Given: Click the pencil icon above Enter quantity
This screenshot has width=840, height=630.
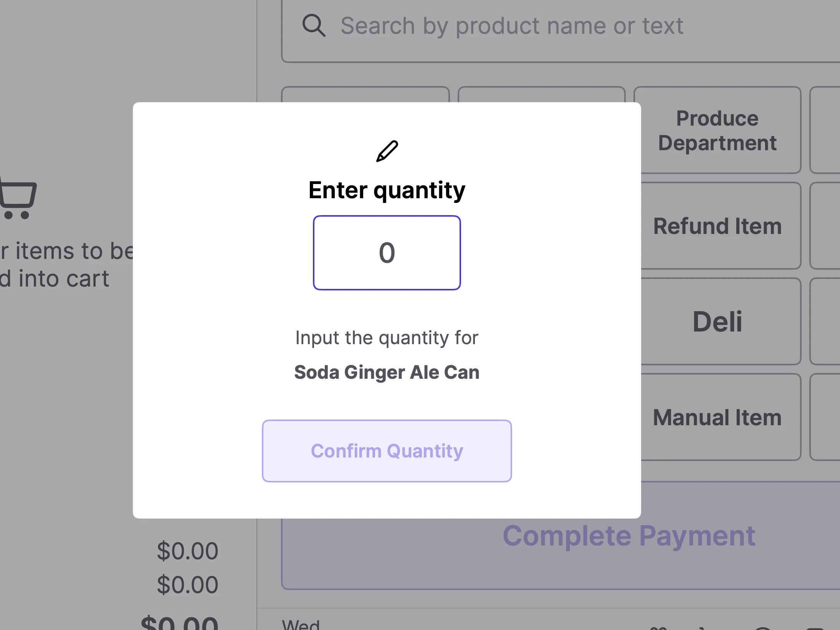Looking at the screenshot, I should click(x=387, y=151).
